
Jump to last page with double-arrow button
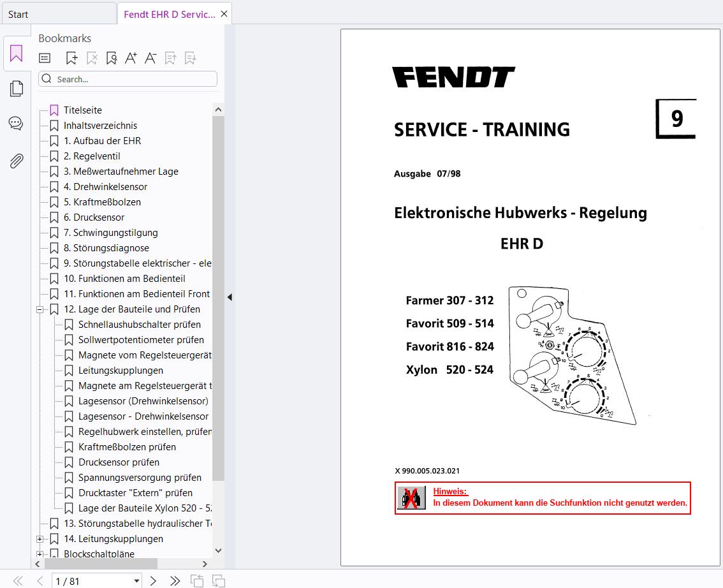pos(175,580)
